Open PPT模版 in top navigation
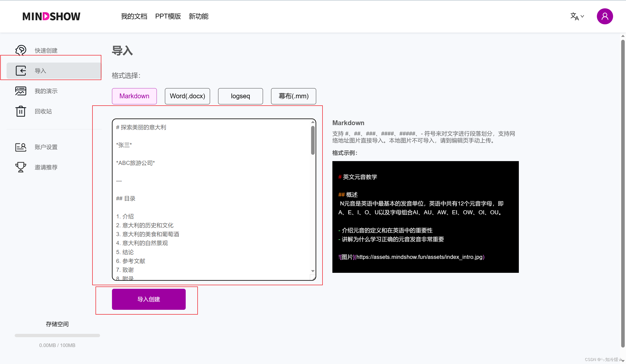 168,16
